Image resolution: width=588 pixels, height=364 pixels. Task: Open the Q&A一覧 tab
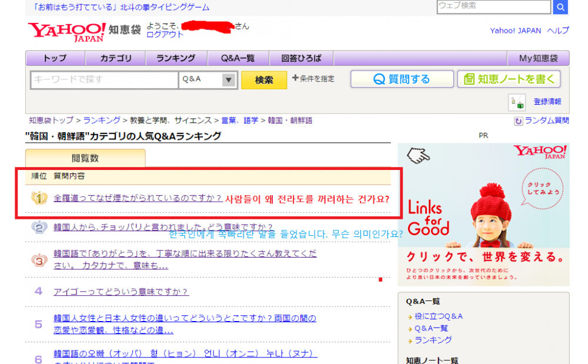pos(238,58)
